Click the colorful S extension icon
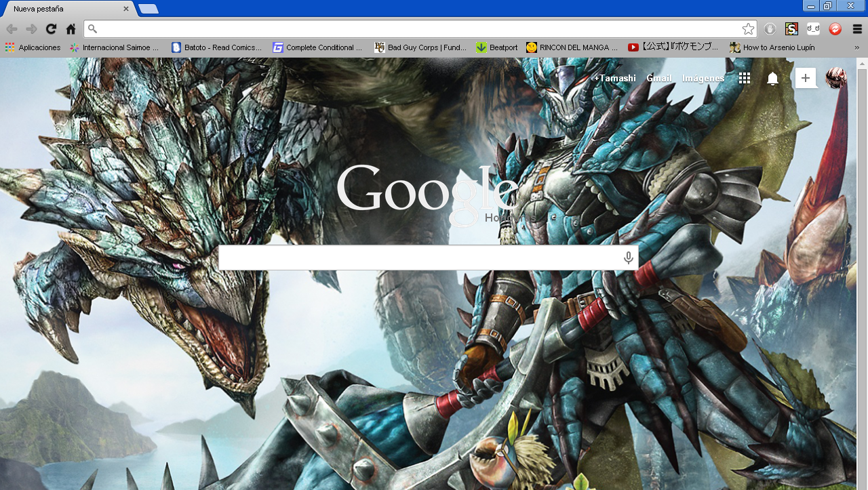 click(x=791, y=29)
